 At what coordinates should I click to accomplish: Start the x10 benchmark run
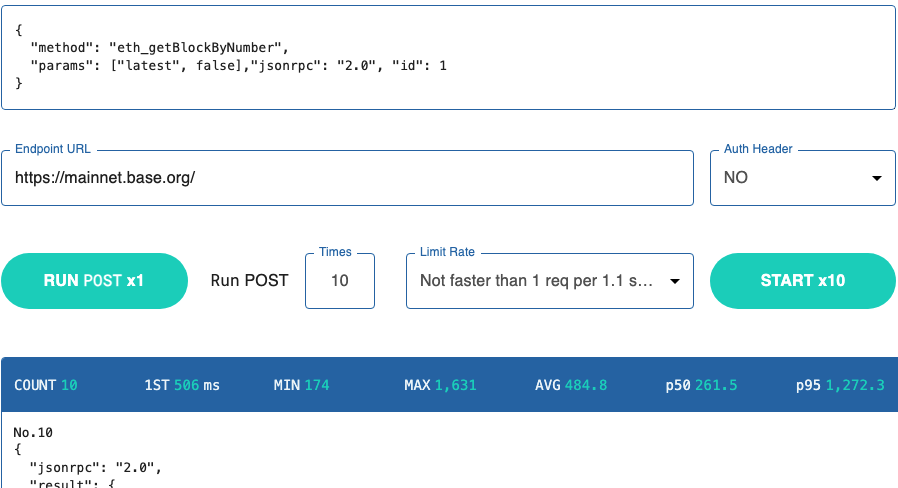tap(802, 281)
